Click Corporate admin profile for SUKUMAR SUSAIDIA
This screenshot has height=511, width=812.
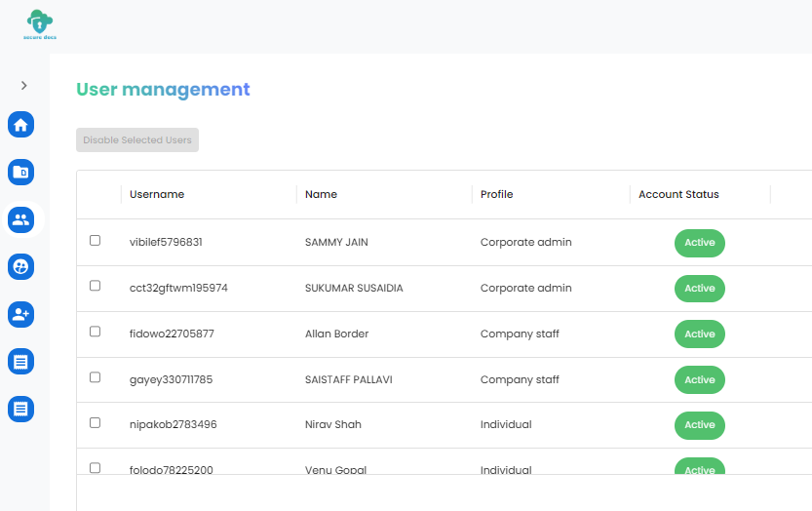pos(526,288)
